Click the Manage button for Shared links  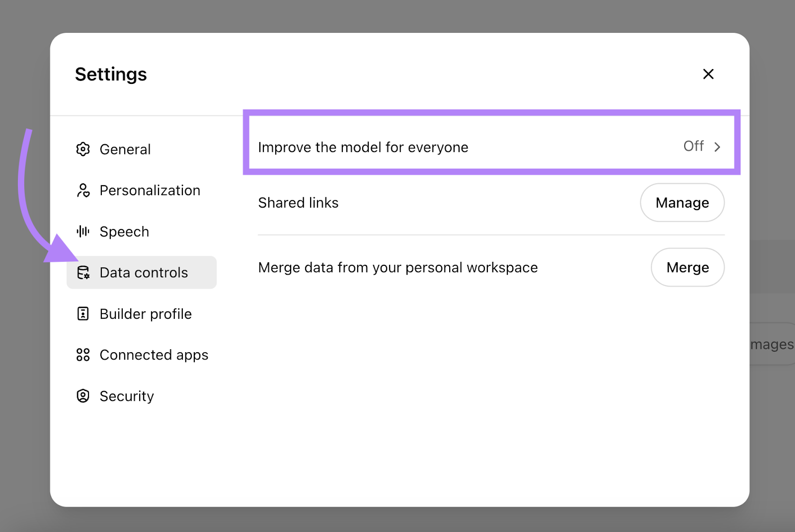coord(682,203)
